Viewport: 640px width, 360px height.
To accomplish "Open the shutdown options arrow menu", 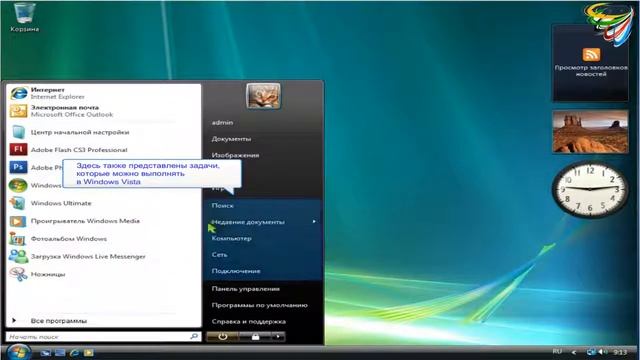I will (x=278, y=337).
